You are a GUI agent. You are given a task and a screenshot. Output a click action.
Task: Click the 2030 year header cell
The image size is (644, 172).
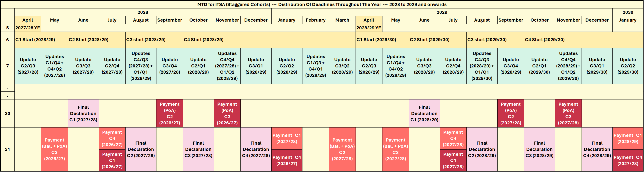(x=628, y=12)
